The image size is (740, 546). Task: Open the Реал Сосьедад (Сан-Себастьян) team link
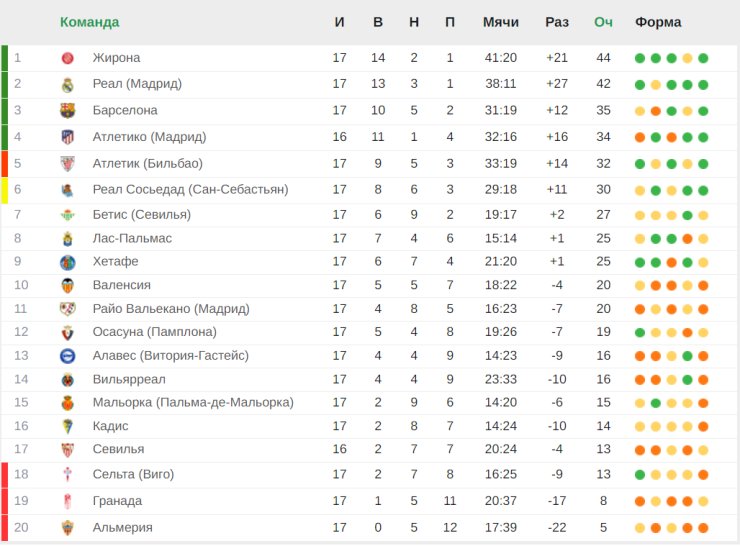[190, 189]
